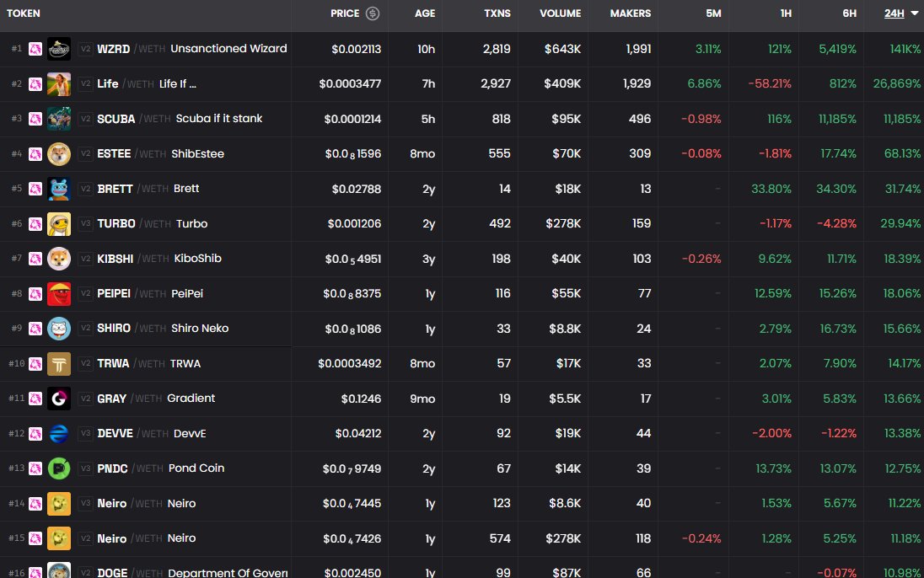Click the ESTEE shiba token logo
This screenshot has width=924, height=578.
(59, 154)
